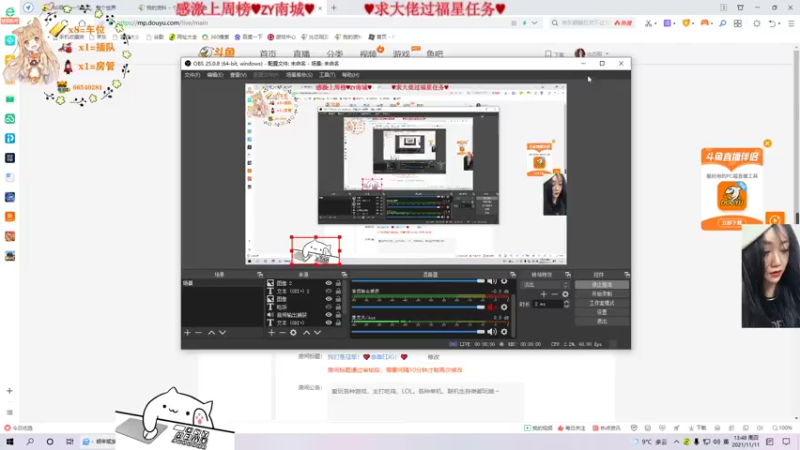Click the transition duration stepper arrows

tap(566, 304)
